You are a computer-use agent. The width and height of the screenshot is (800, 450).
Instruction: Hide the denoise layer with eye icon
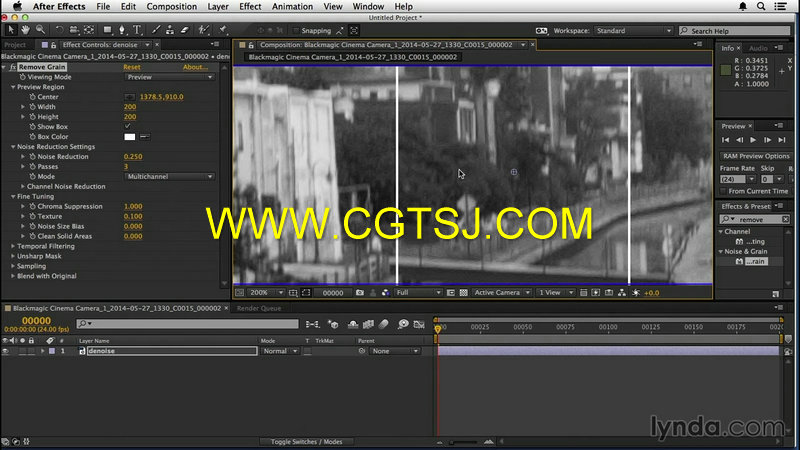(6, 351)
